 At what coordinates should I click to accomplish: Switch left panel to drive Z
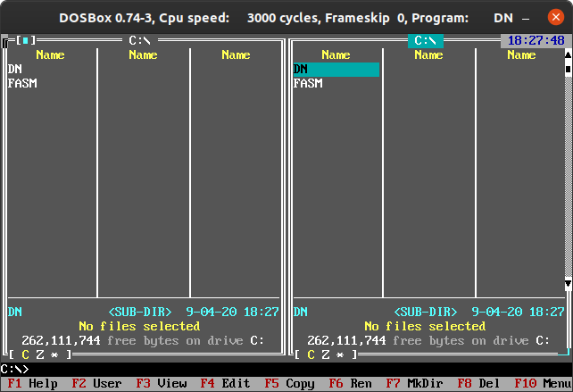click(39, 354)
